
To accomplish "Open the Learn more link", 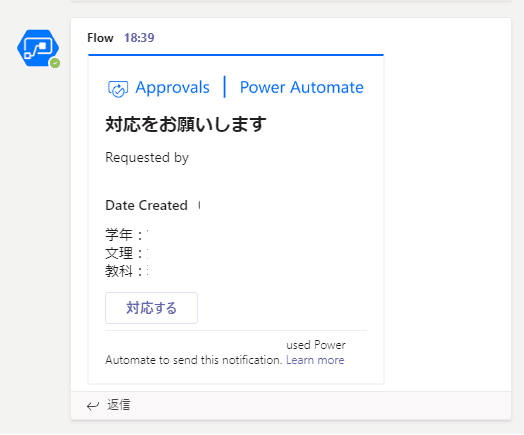I will coord(315,360).
